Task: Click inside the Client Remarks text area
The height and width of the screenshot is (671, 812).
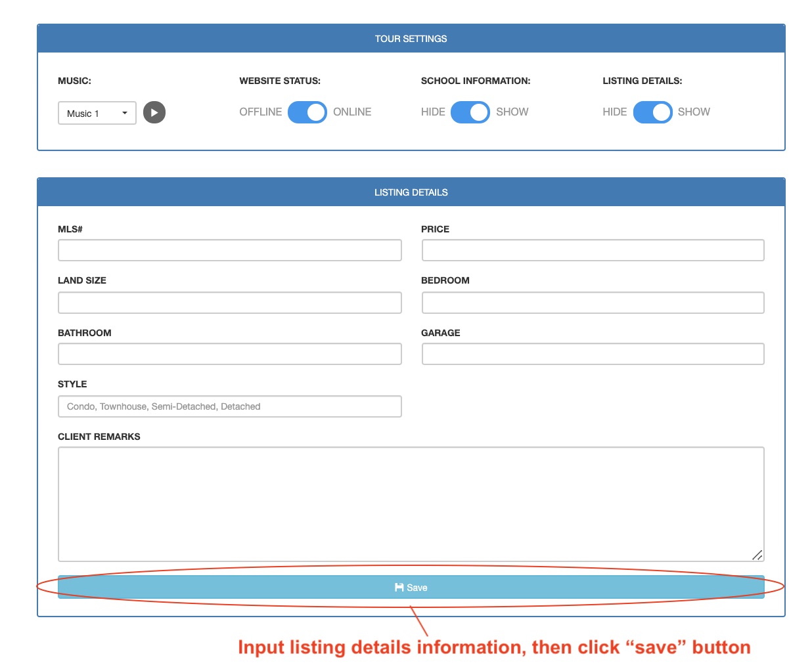Action: pos(411,504)
